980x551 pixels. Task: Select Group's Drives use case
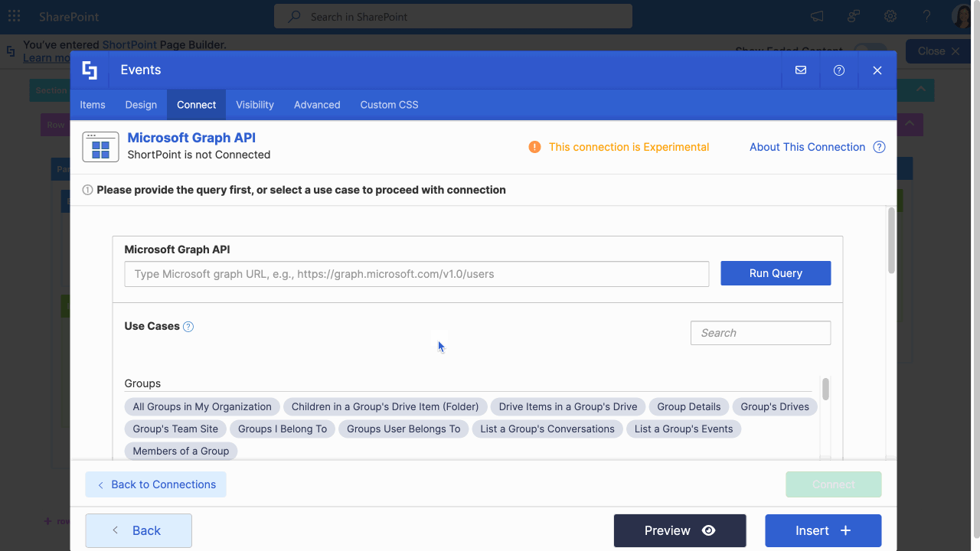click(775, 406)
